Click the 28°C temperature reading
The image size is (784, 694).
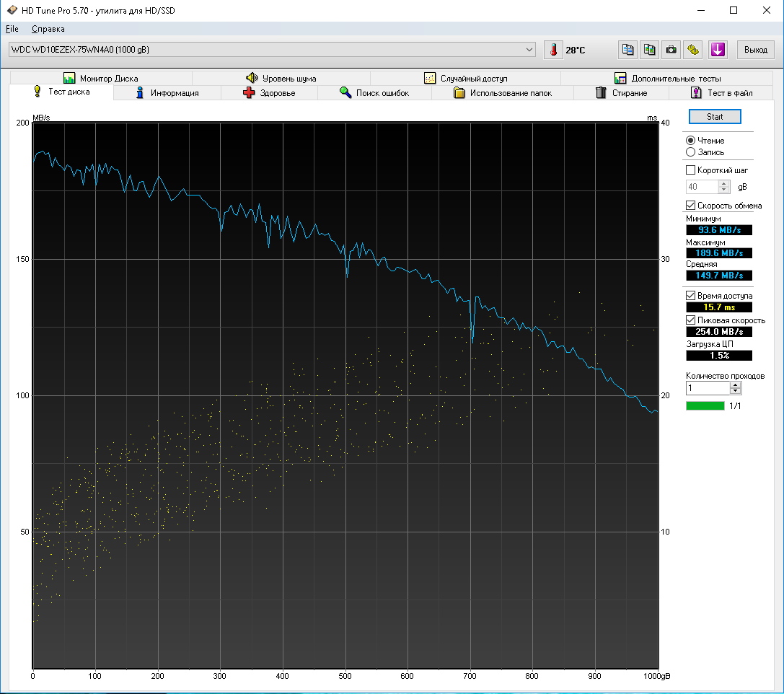(x=575, y=50)
